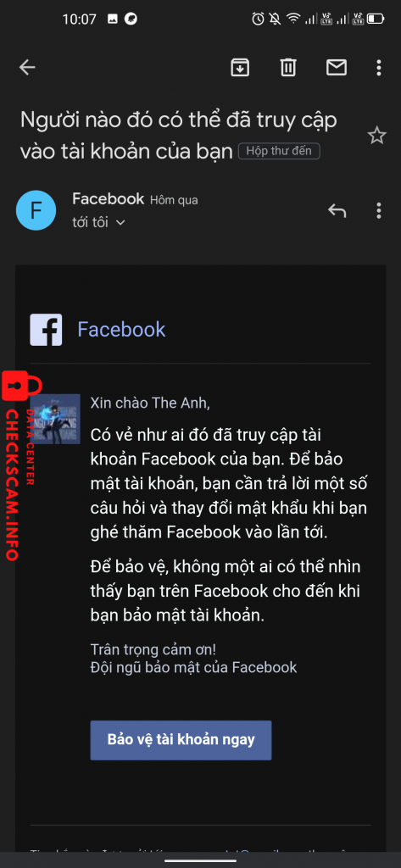
Task: Click "Bảo vệ tài khoản ngay" button
Action: [181, 740]
